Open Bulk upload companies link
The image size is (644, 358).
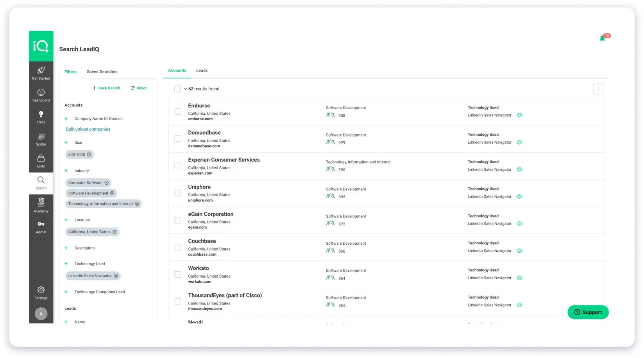[88, 129]
